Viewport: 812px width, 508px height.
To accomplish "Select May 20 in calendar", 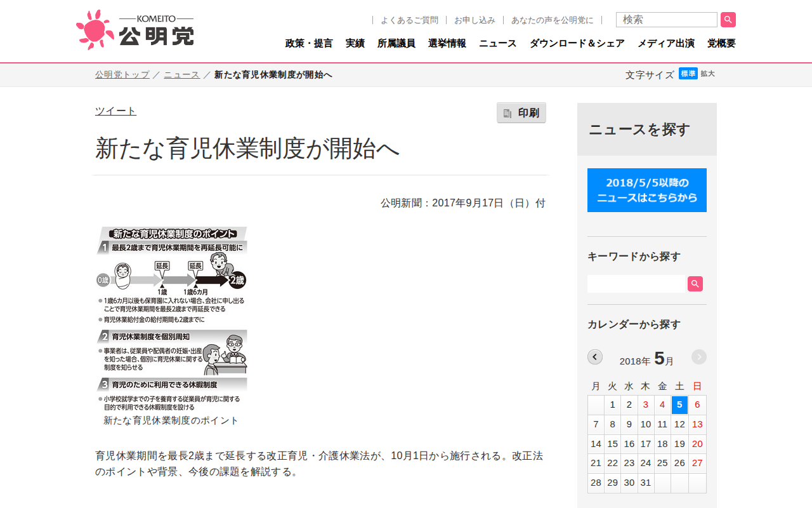I will [x=697, y=444].
